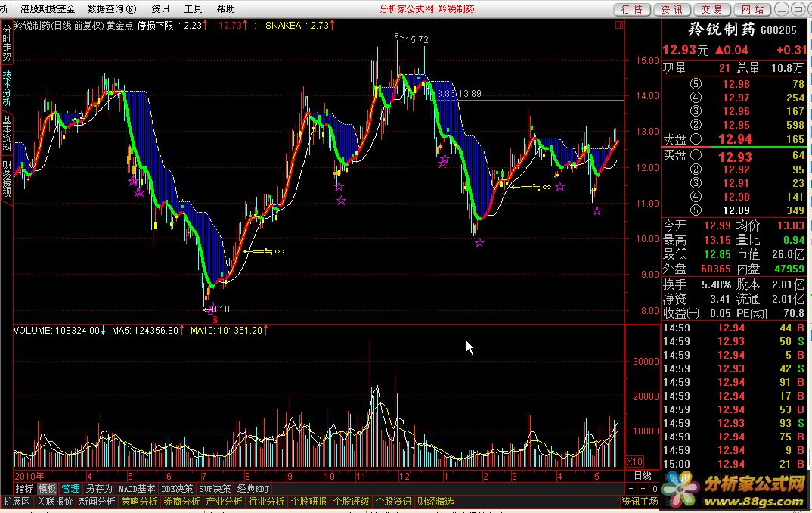812x513 pixels.
Task: Click the 资讯工场 link
Action: (640, 502)
